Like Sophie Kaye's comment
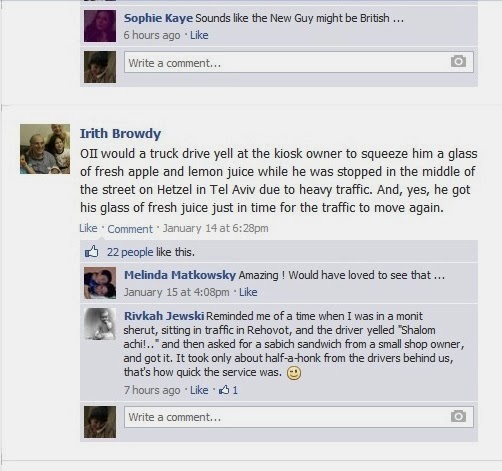The height and width of the screenshot is (471, 502). [x=199, y=35]
